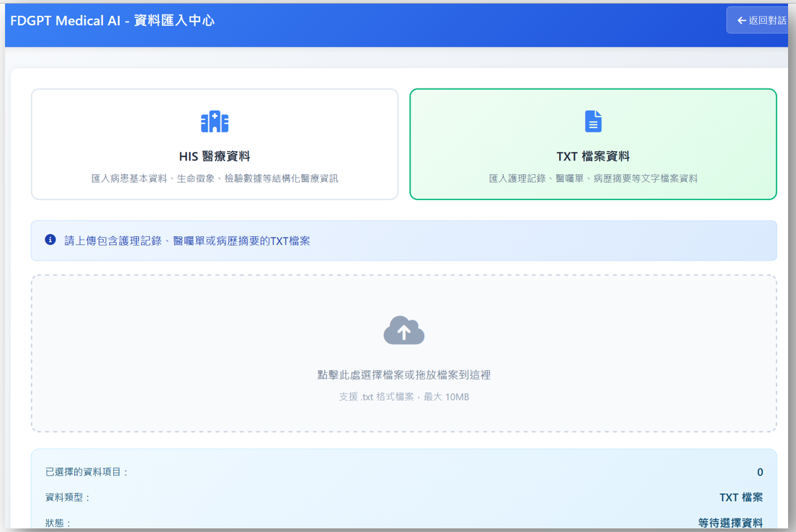Click the 等待選擇資料 status text
The image size is (796, 532).
tap(730, 523)
